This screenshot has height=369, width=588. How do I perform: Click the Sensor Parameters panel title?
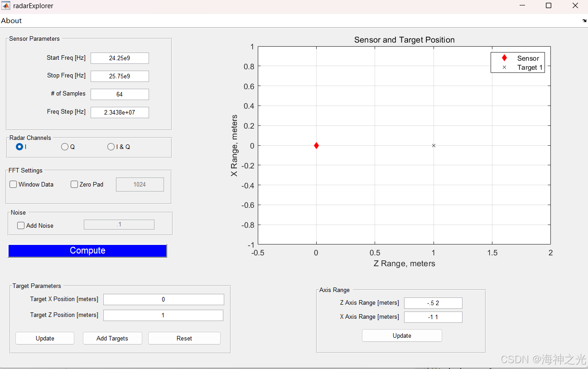click(34, 38)
